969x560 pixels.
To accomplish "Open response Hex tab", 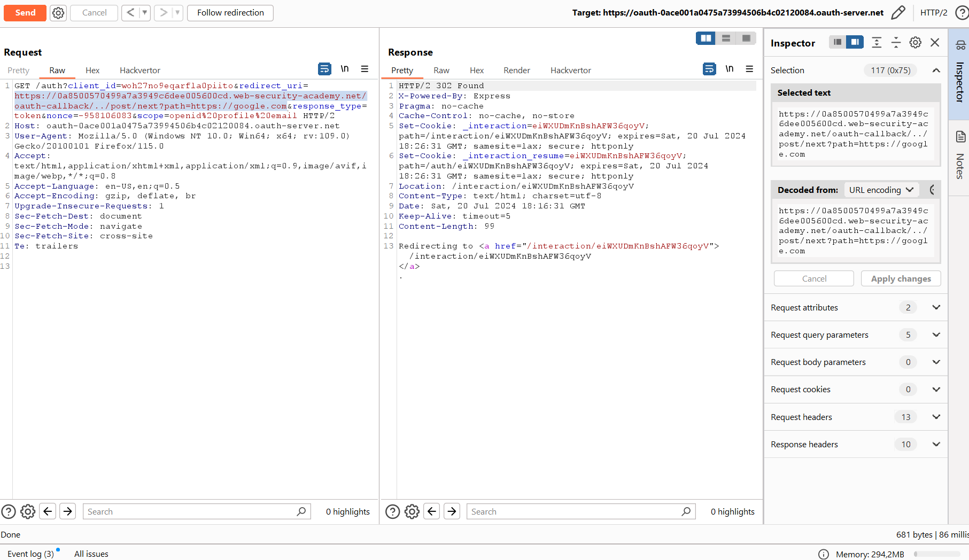I will pyautogui.click(x=477, y=70).
